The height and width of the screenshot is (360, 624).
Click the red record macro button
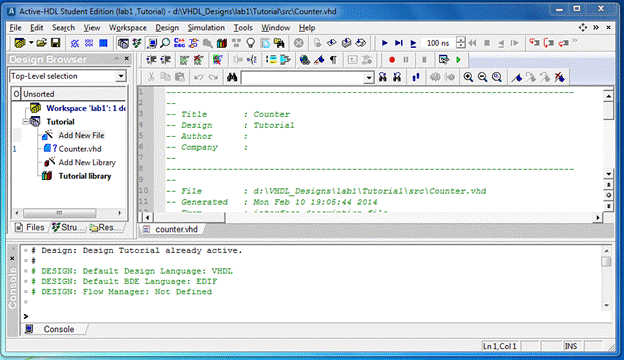click(x=392, y=60)
